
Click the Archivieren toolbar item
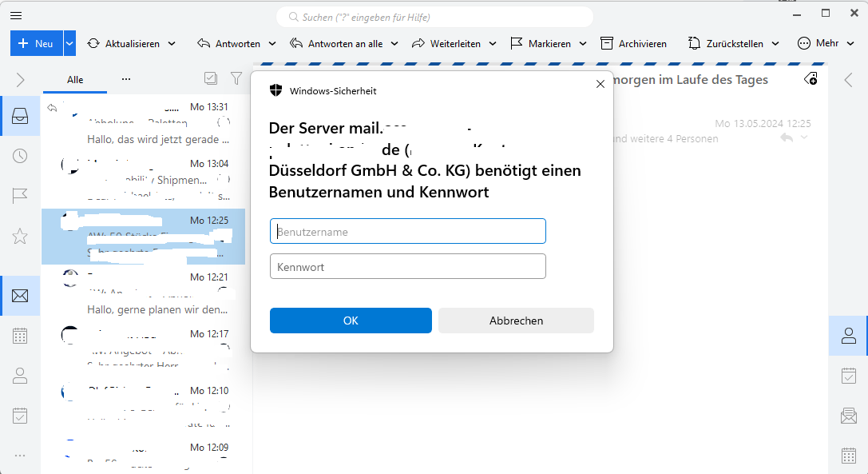633,44
